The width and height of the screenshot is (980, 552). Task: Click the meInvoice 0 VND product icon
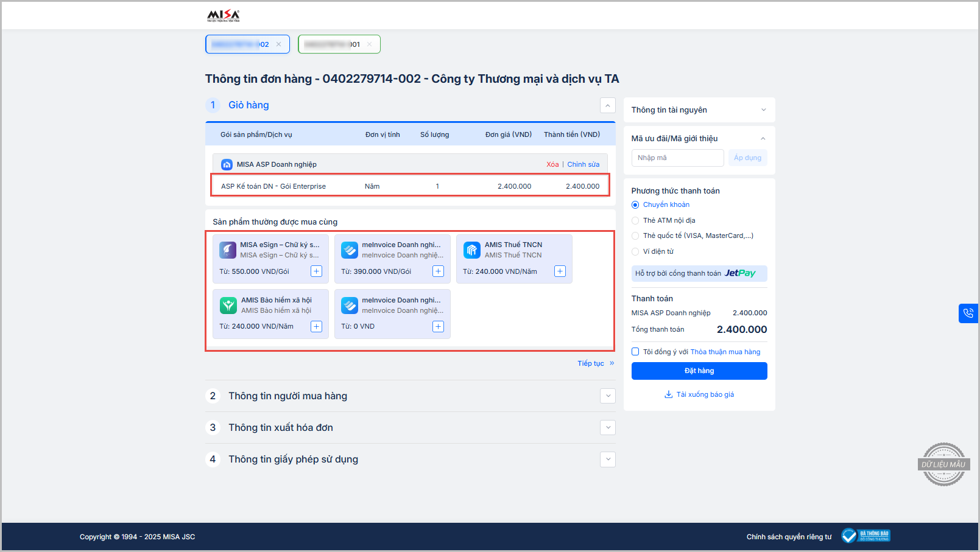[x=350, y=306]
